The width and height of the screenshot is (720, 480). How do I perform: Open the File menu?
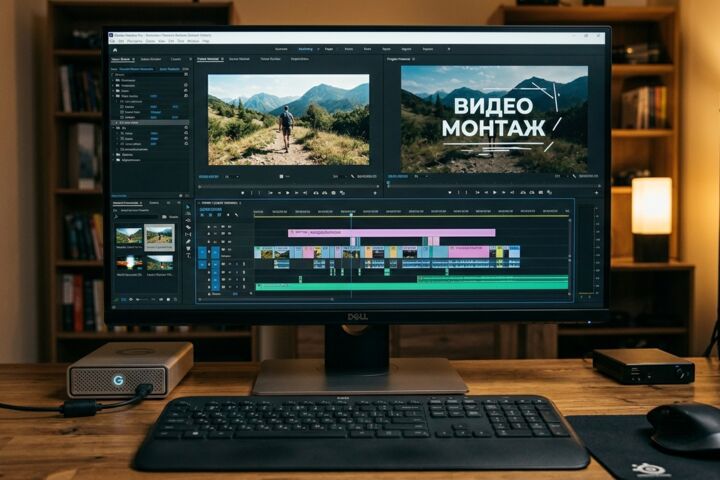(x=112, y=41)
